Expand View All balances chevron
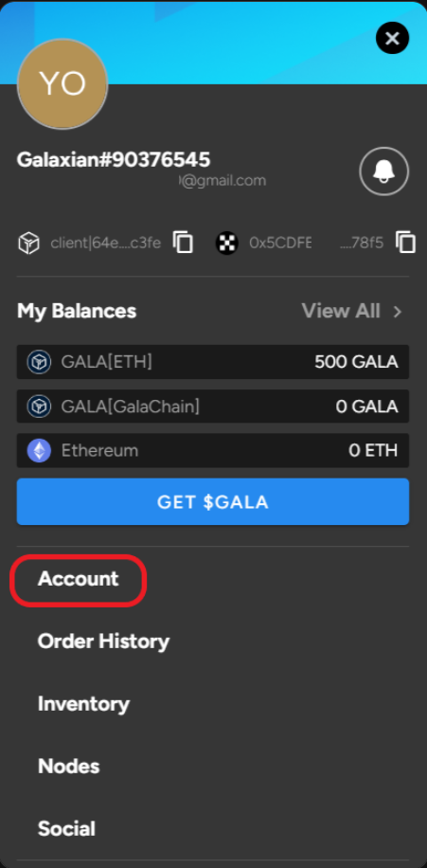The width and height of the screenshot is (427, 868). [397, 312]
